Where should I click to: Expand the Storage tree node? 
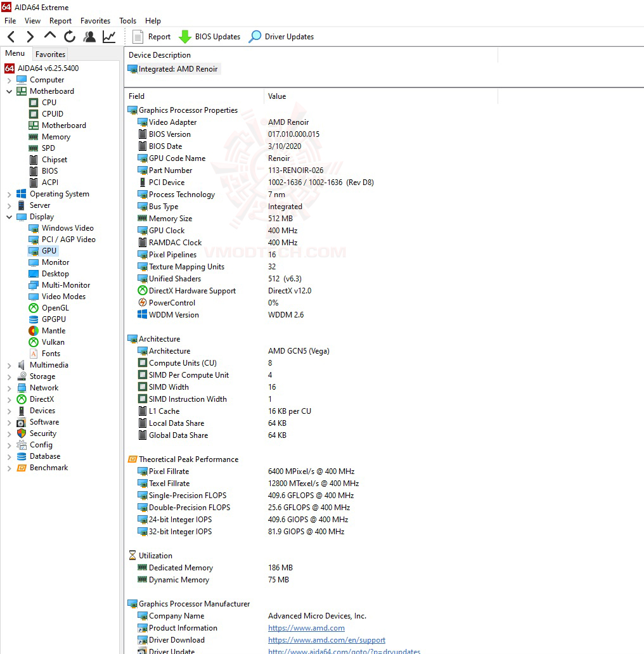(x=9, y=376)
